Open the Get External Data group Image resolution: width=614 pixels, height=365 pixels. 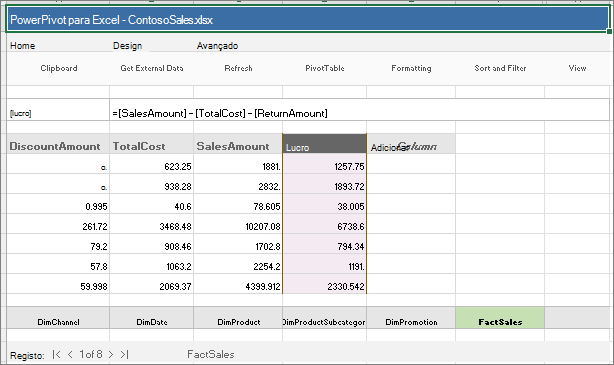click(x=152, y=68)
